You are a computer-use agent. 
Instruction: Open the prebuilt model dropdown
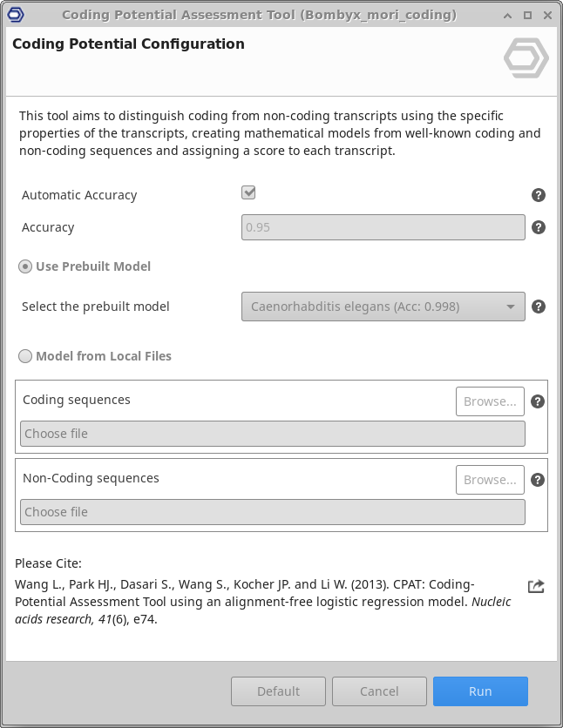(x=383, y=307)
